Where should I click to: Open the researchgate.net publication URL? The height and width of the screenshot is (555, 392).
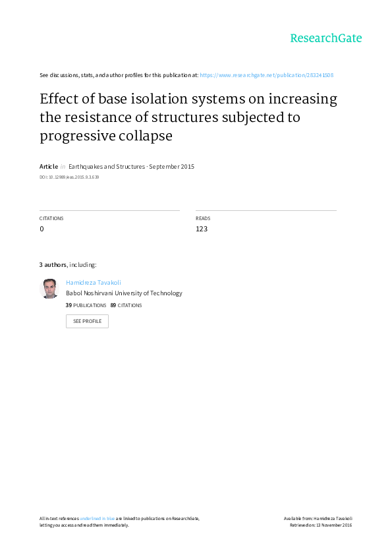point(266,75)
